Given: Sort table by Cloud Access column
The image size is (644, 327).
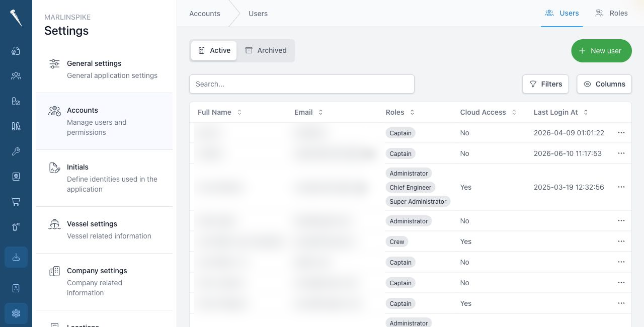Looking at the screenshot, I should 488,112.
